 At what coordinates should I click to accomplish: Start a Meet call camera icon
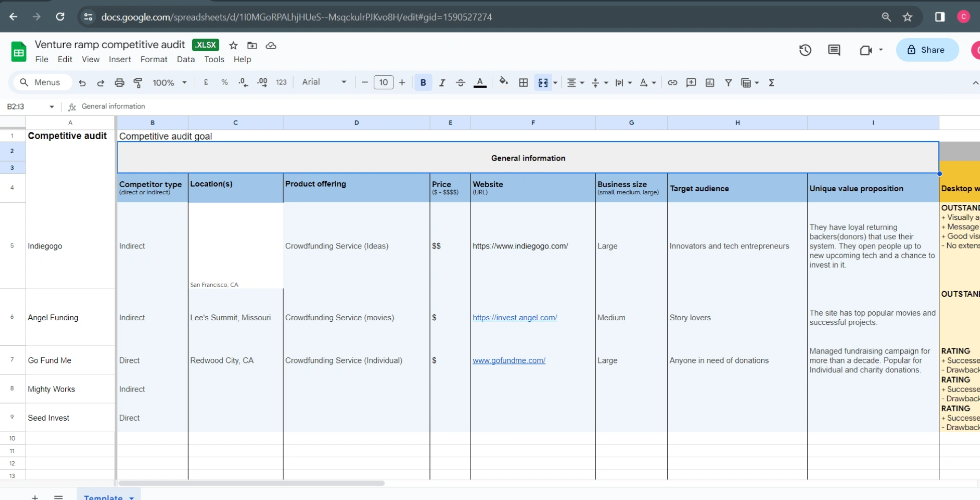click(x=866, y=50)
